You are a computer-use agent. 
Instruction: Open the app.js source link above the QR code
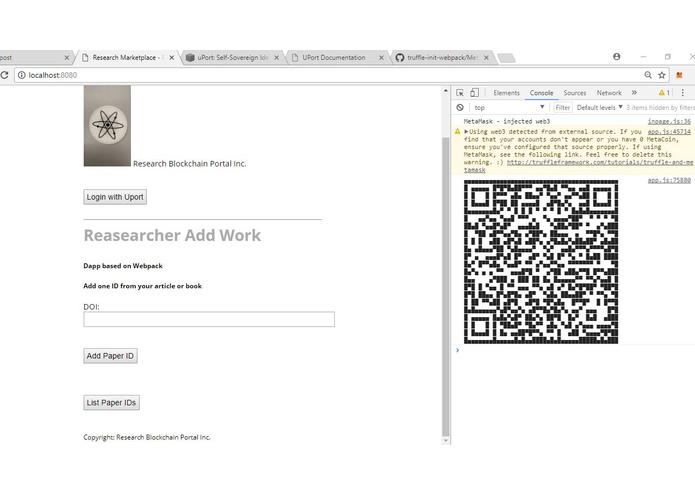click(669, 180)
